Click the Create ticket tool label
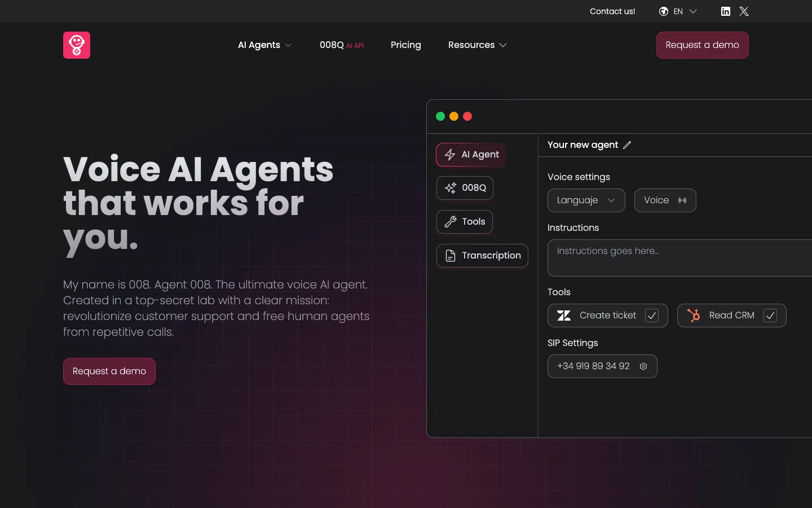Viewport: 812px width, 508px height. (x=608, y=316)
